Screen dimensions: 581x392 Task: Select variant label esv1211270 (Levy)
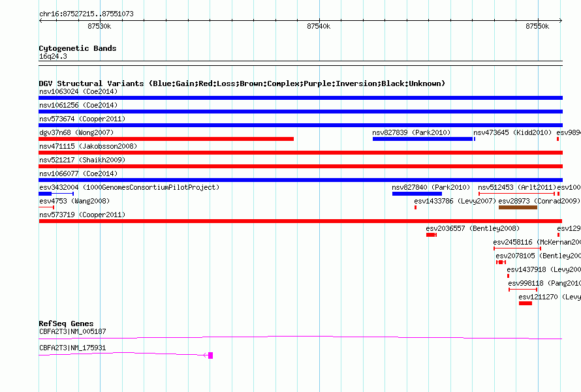coord(550,297)
